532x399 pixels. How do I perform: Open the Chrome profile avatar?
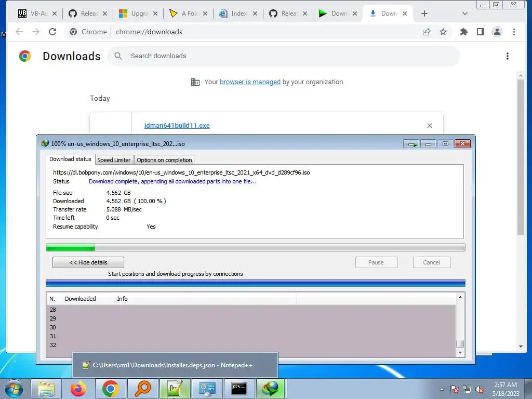[497, 32]
